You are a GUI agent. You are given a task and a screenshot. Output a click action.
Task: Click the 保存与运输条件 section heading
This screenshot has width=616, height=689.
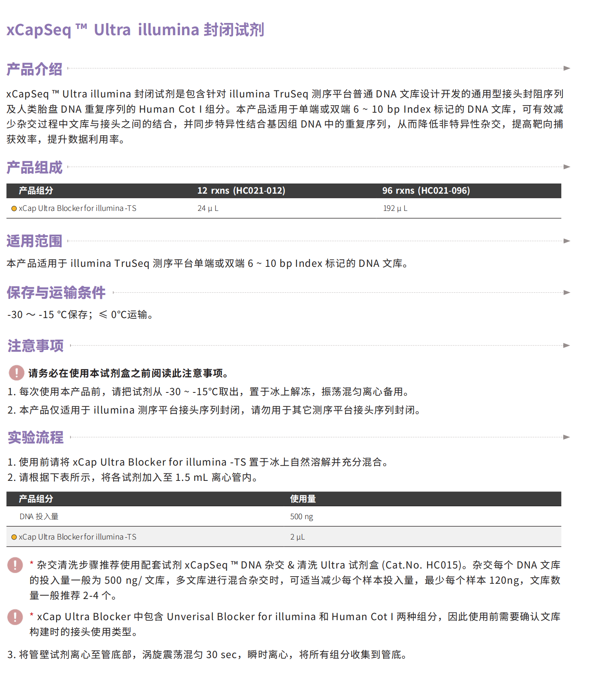pyautogui.click(x=56, y=293)
